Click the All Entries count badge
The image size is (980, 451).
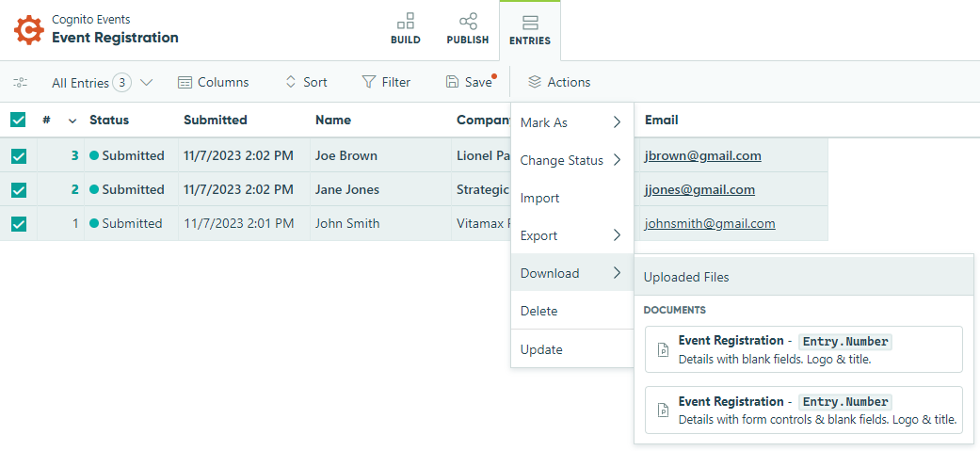[x=122, y=83]
